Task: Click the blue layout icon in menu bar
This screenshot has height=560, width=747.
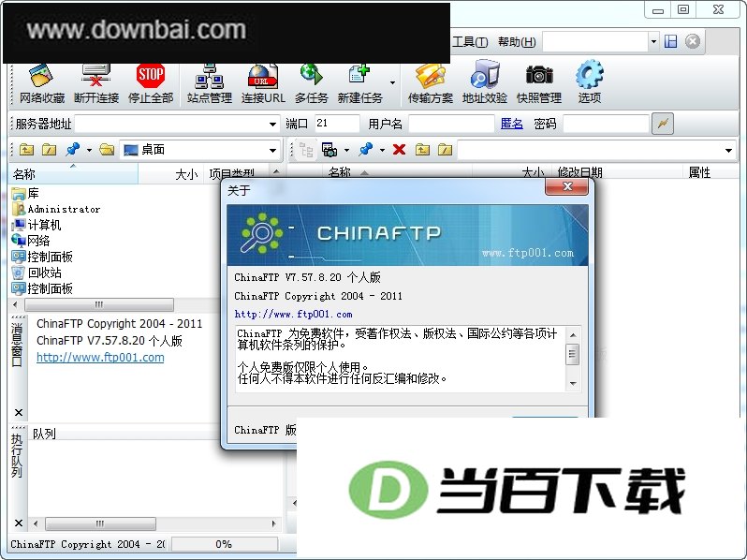Action: point(671,41)
